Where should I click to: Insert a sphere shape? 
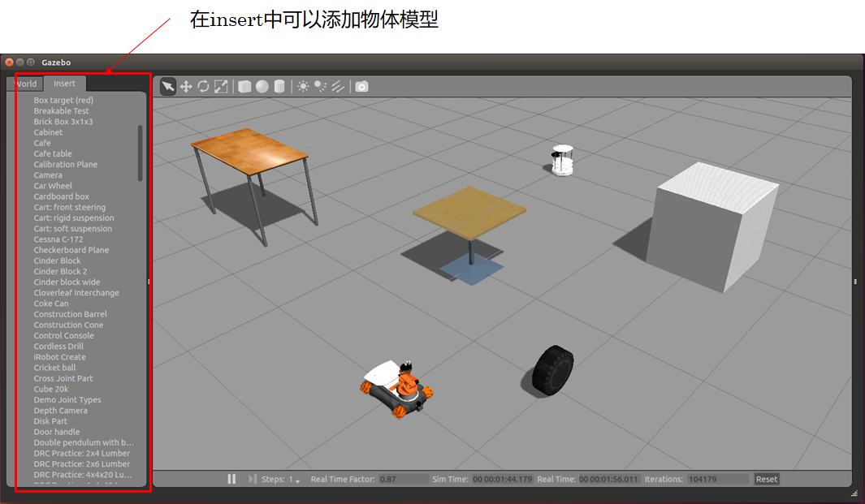[x=262, y=86]
